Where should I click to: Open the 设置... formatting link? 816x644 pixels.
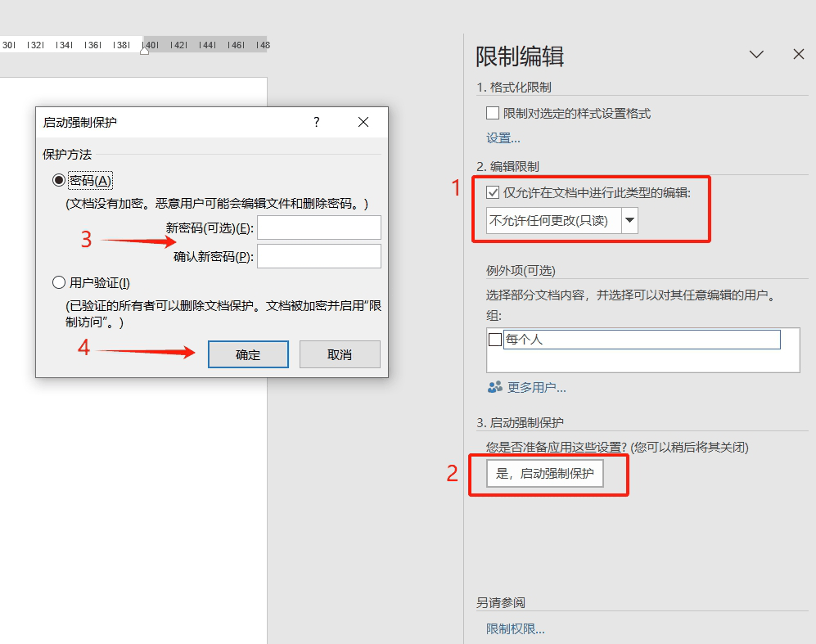tap(503, 138)
